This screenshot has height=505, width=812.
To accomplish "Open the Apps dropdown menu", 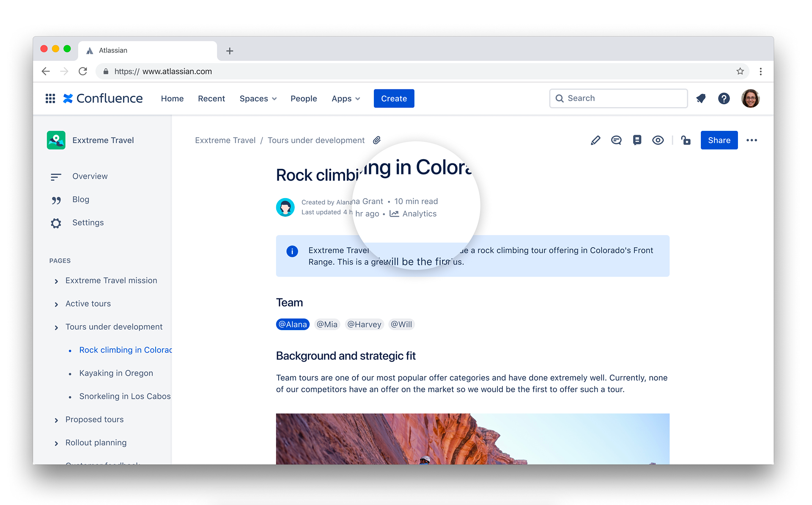I will tap(346, 98).
